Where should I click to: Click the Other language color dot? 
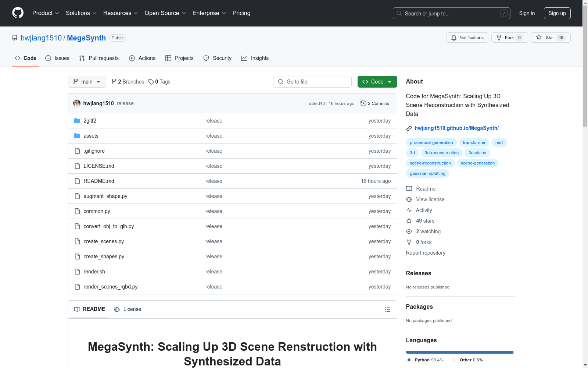[454, 360]
